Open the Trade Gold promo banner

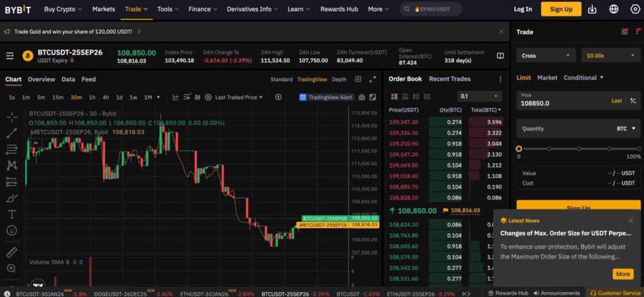(73, 31)
